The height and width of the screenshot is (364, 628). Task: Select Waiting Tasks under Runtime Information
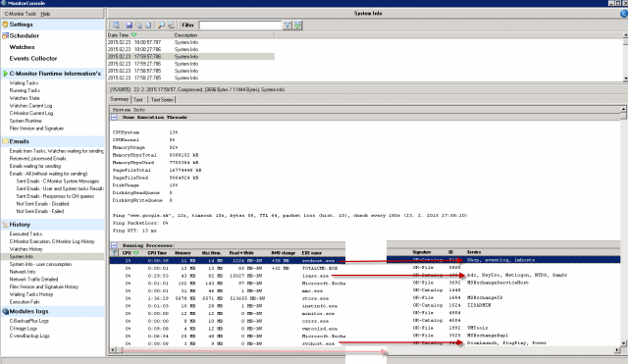tap(24, 82)
